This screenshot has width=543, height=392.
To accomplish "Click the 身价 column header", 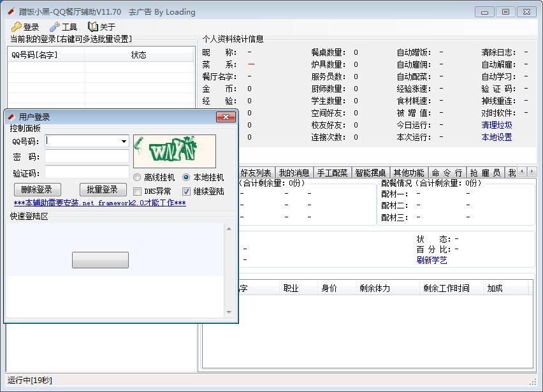I will click(x=337, y=288).
